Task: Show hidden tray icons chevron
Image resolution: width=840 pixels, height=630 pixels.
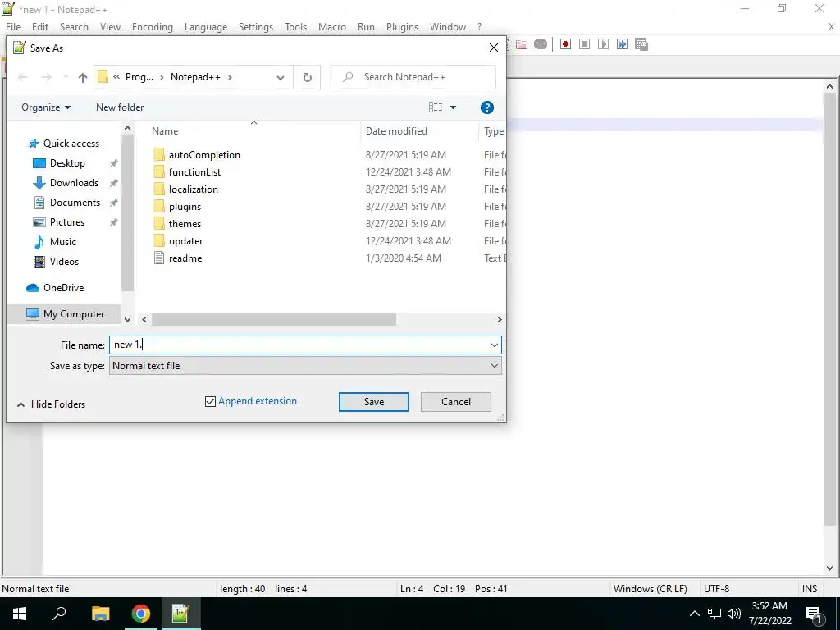Action: (694, 614)
